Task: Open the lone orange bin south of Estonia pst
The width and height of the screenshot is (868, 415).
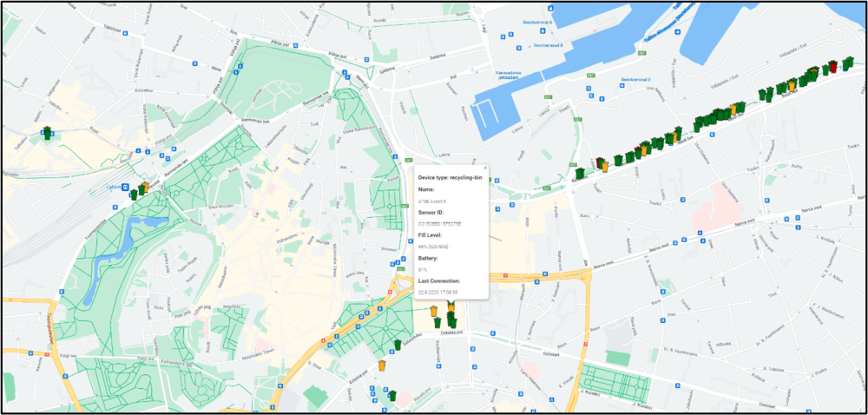Action: click(x=382, y=366)
